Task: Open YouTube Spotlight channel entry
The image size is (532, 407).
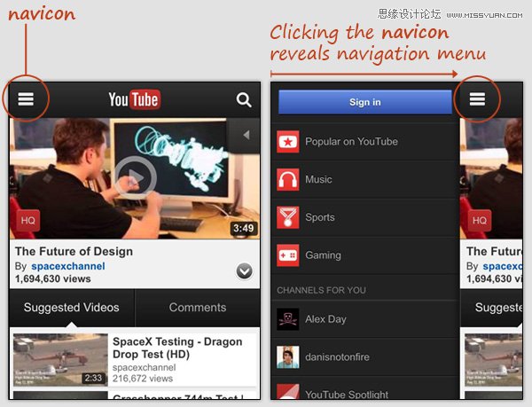Action: pos(365,388)
